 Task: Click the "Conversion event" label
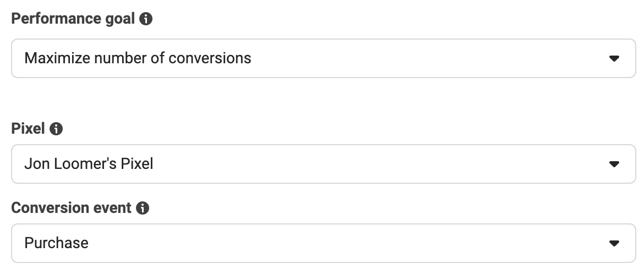[71, 208]
